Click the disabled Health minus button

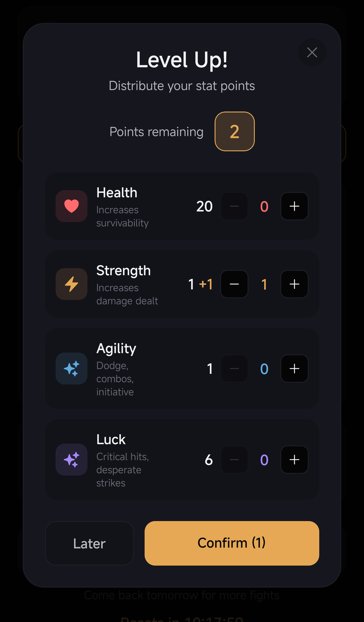point(234,206)
